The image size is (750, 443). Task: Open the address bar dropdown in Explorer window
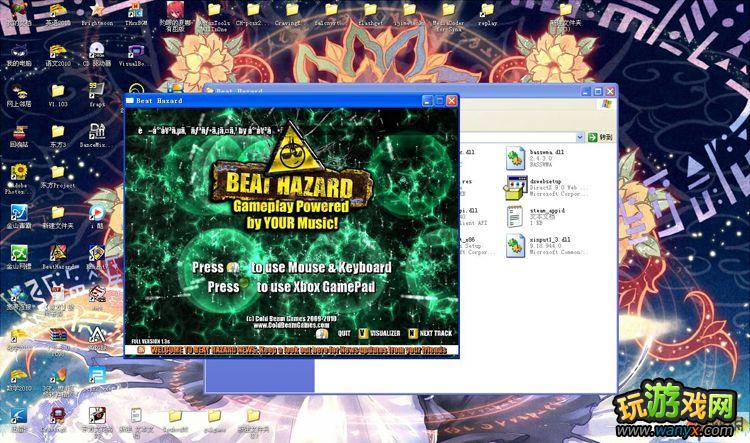580,137
